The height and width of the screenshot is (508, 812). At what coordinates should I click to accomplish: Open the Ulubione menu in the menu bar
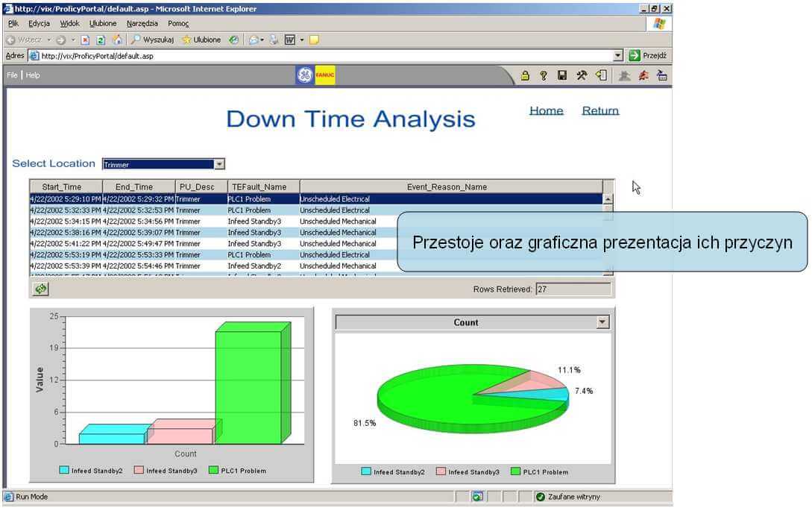[x=103, y=23]
